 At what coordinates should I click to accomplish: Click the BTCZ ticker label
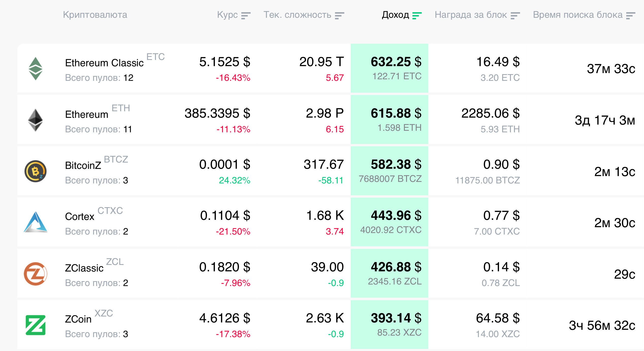[x=116, y=159]
